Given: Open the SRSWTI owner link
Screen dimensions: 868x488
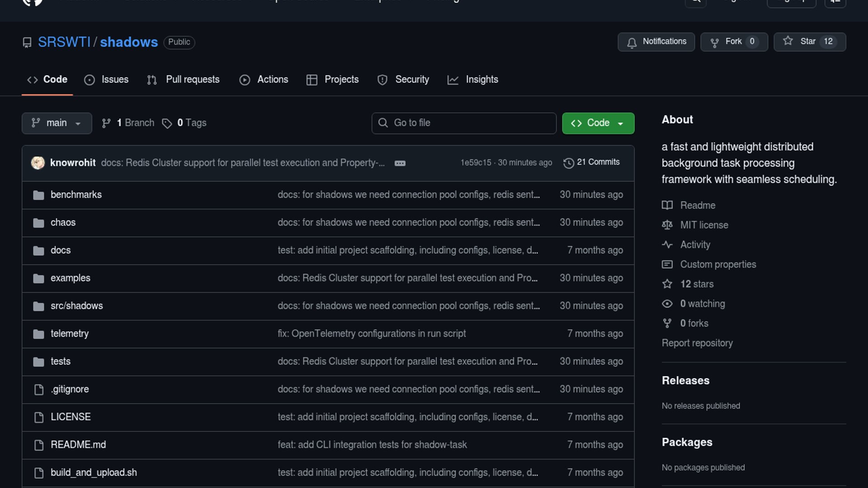Looking at the screenshot, I should tap(64, 42).
